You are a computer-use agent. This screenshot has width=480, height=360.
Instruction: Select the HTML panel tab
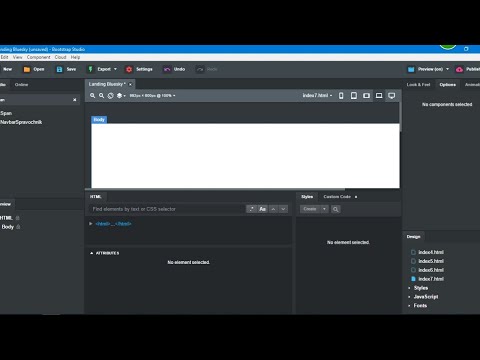tap(96, 197)
